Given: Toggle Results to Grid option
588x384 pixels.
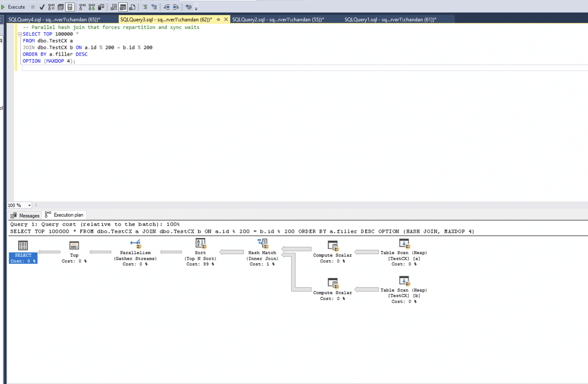Looking at the screenshot, I should (x=123, y=7).
